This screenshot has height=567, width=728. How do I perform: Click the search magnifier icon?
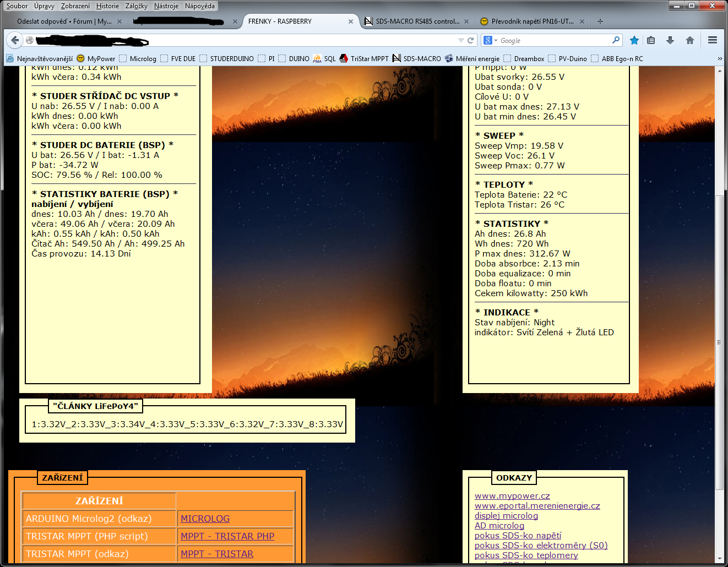(616, 40)
